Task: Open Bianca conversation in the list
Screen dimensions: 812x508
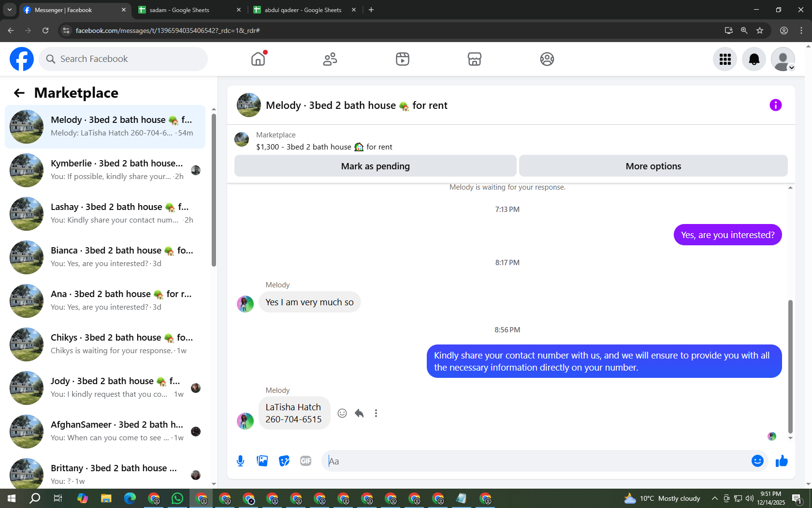Action: (x=105, y=257)
